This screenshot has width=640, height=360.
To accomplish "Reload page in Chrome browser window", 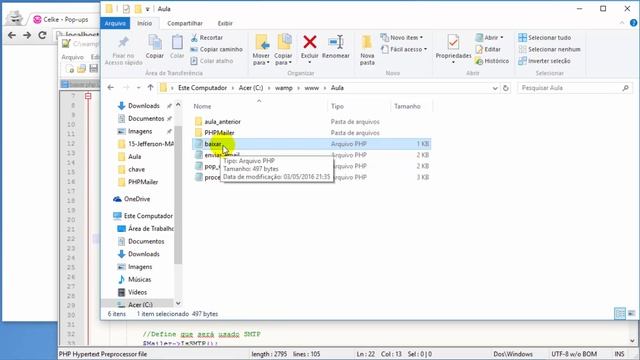I will (x=42, y=35).
